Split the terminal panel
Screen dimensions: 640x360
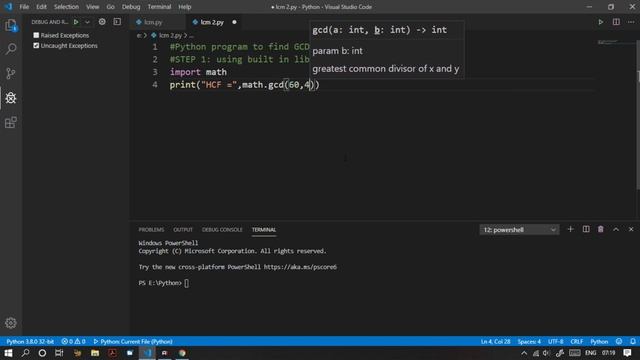pos(586,229)
